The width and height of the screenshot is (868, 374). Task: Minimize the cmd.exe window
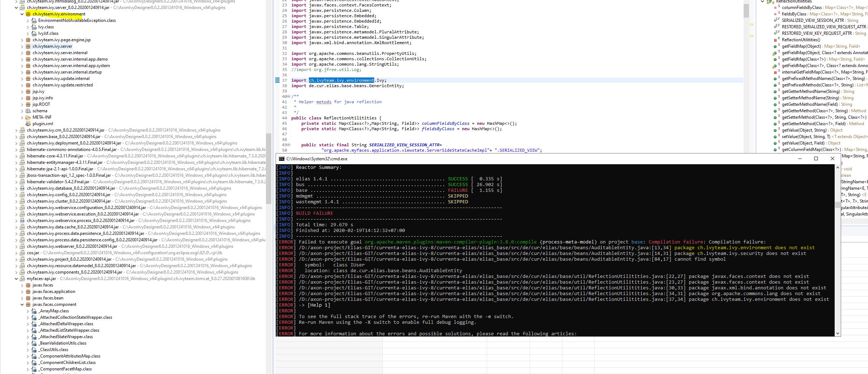800,158
